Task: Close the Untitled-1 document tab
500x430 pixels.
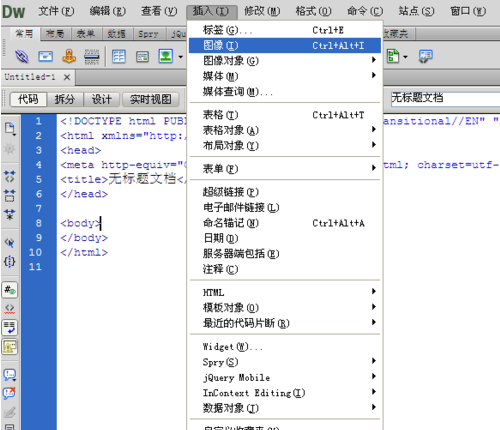Action: tap(67, 77)
